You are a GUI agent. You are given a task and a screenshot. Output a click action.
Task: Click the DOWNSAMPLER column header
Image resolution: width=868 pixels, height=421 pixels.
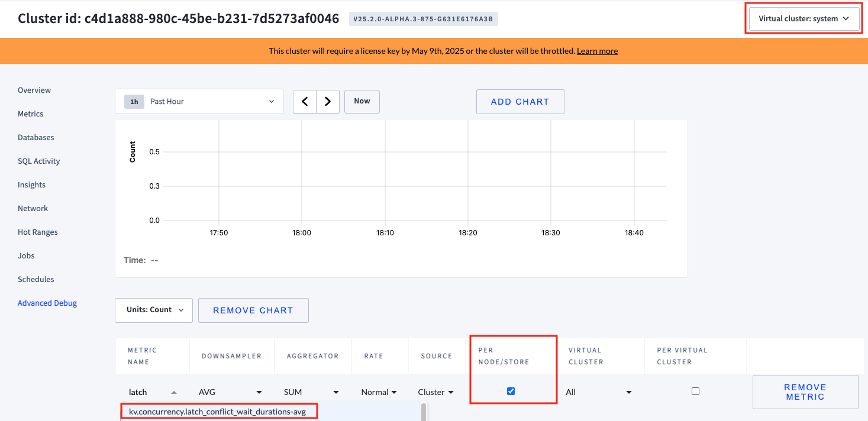click(231, 356)
